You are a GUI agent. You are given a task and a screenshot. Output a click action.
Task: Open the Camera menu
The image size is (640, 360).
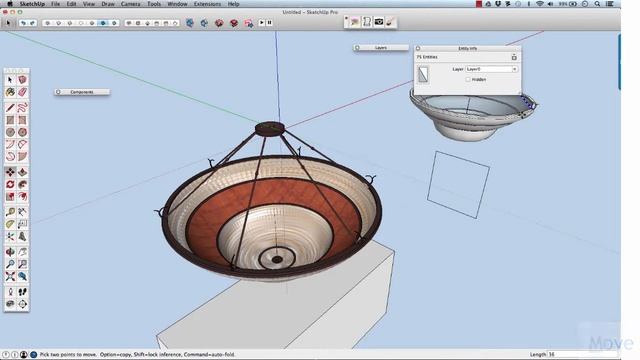(131, 4)
